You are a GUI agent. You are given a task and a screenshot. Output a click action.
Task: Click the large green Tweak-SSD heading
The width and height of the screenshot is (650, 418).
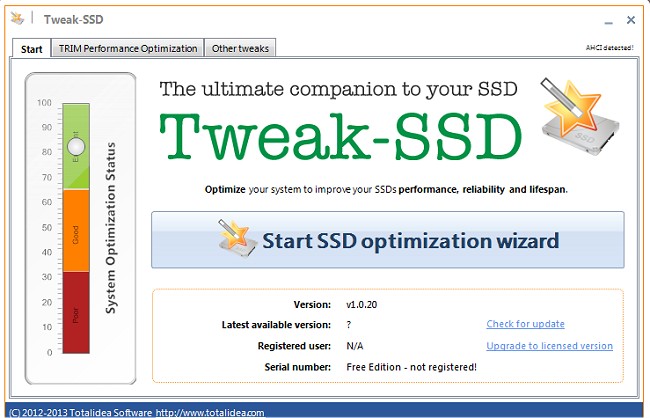[x=340, y=136]
